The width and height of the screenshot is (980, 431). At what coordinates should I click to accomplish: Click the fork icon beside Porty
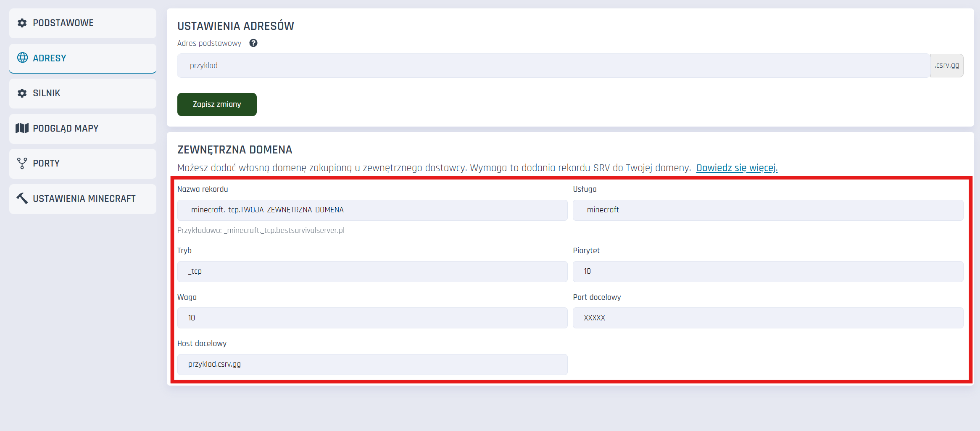22,164
